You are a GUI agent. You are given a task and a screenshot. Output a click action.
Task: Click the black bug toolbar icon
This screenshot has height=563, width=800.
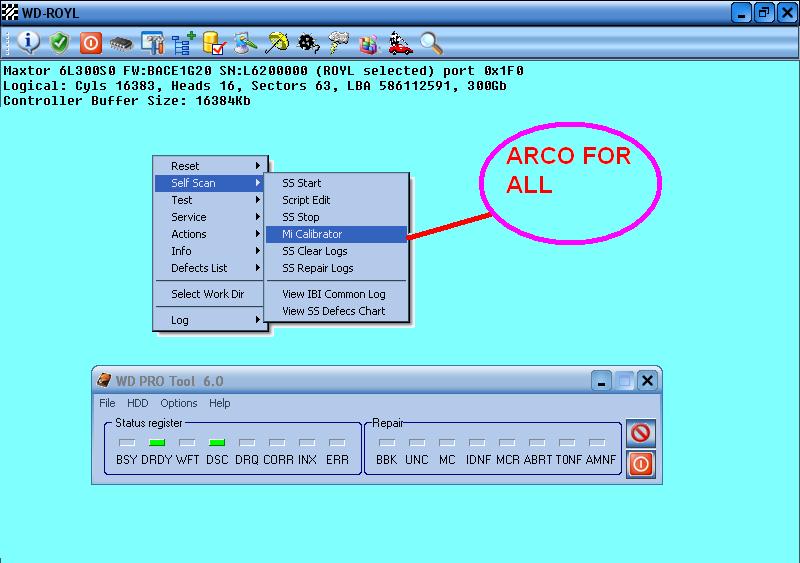[x=309, y=43]
